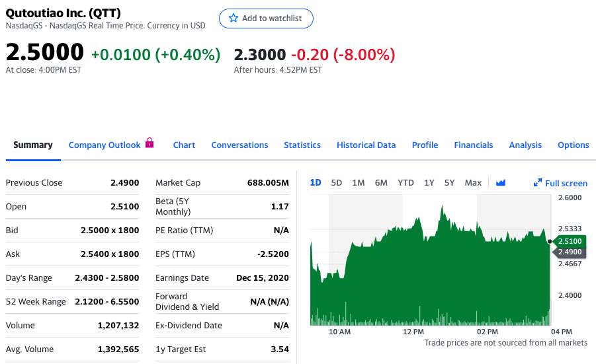Viewport: 596px width, 364px height.
Task: Click the At close: 4:00PM EST text
Action: coord(44,70)
